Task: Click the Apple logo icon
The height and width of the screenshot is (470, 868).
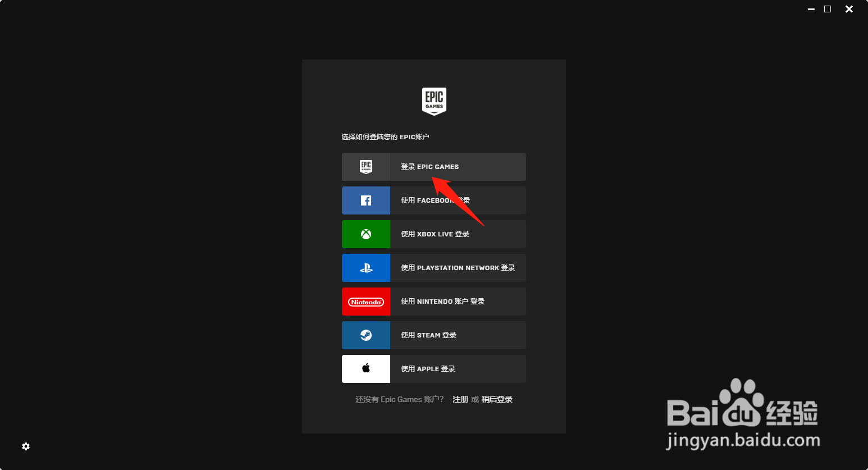Action: coord(366,368)
